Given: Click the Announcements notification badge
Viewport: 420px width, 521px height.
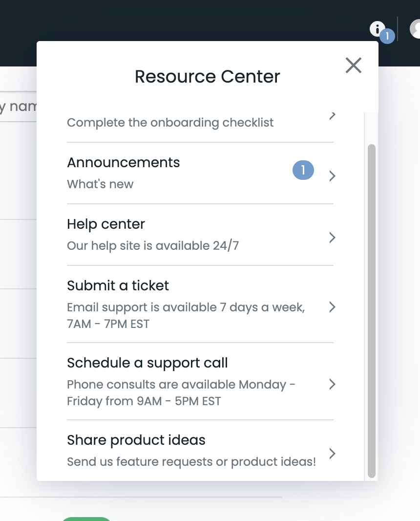Looking at the screenshot, I should (x=303, y=170).
